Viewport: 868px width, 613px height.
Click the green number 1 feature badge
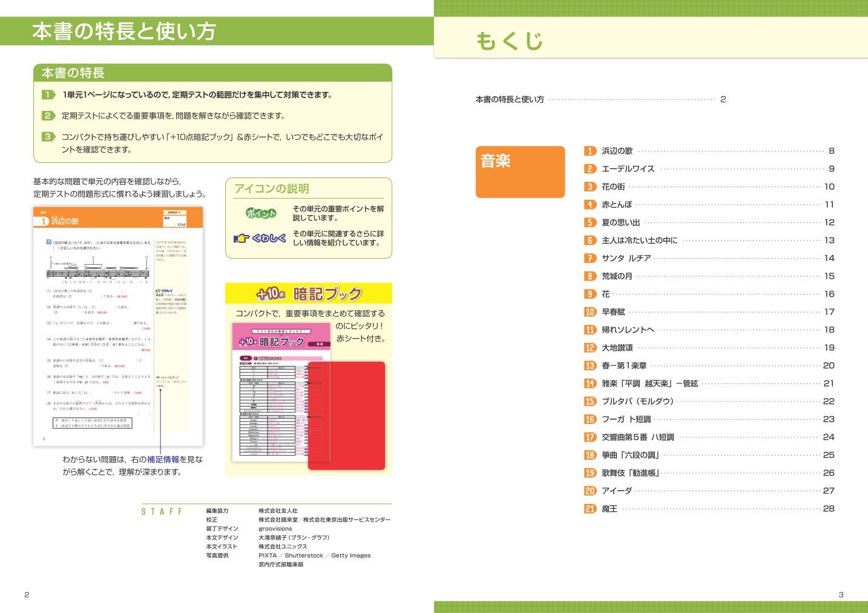(48, 94)
